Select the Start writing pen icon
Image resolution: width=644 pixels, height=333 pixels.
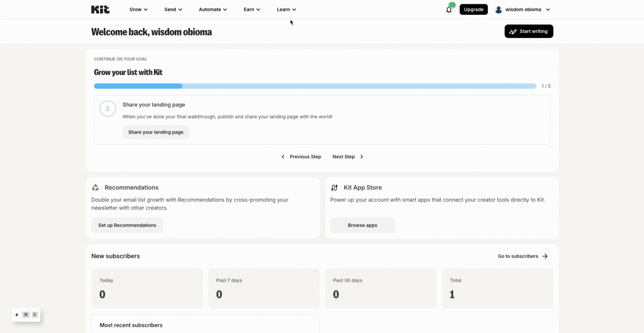click(x=513, y=31)
